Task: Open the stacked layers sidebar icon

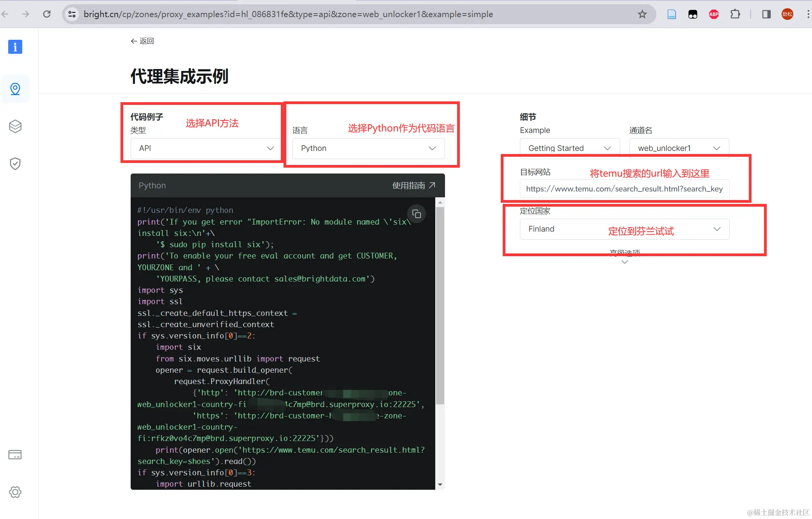Action: point(15,126)
